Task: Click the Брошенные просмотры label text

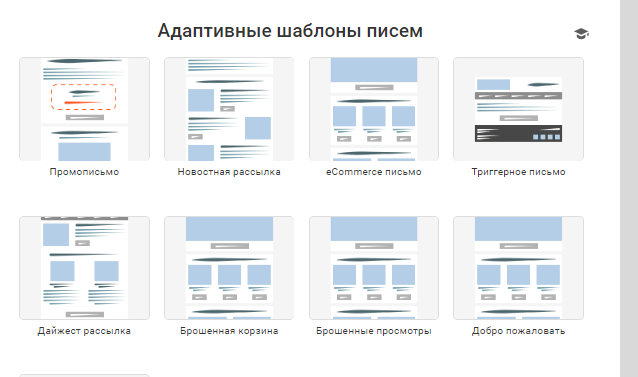Action: tap(374, 331)
